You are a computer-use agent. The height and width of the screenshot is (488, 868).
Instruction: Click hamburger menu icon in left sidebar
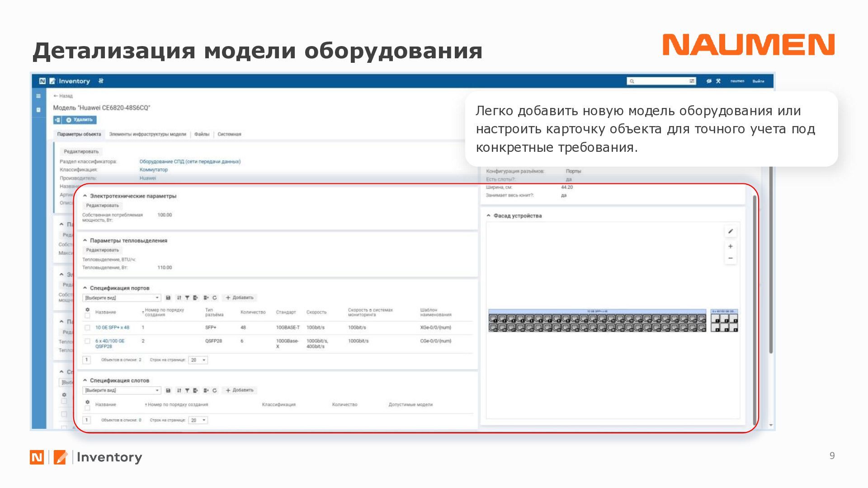pyautogui.click(x=38, y=96)
